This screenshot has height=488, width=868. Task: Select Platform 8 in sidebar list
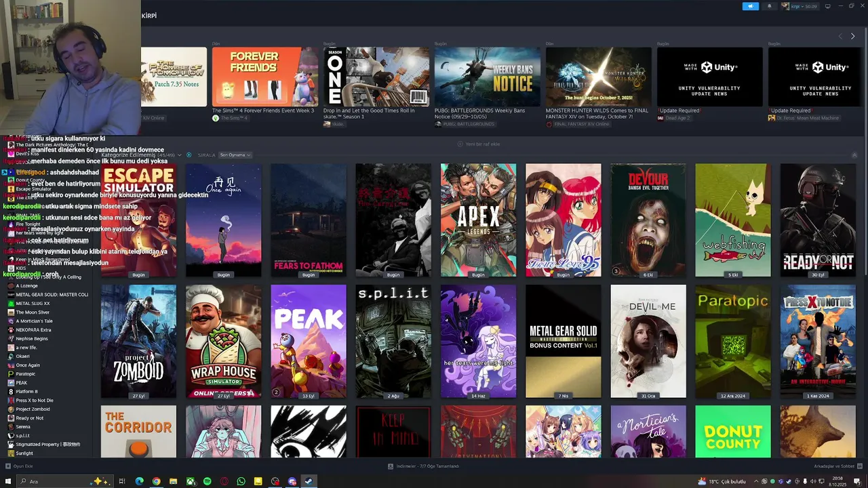pyautogui.click(x=27, y=392)
